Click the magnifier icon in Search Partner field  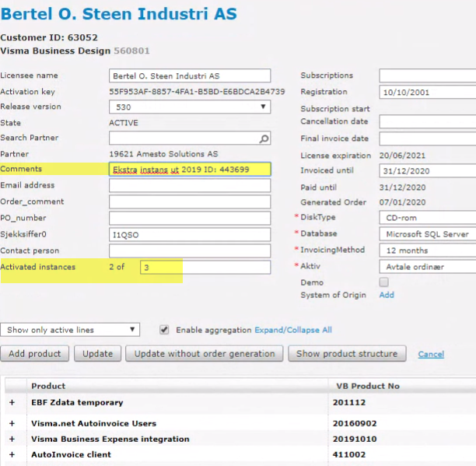point(264,138)
